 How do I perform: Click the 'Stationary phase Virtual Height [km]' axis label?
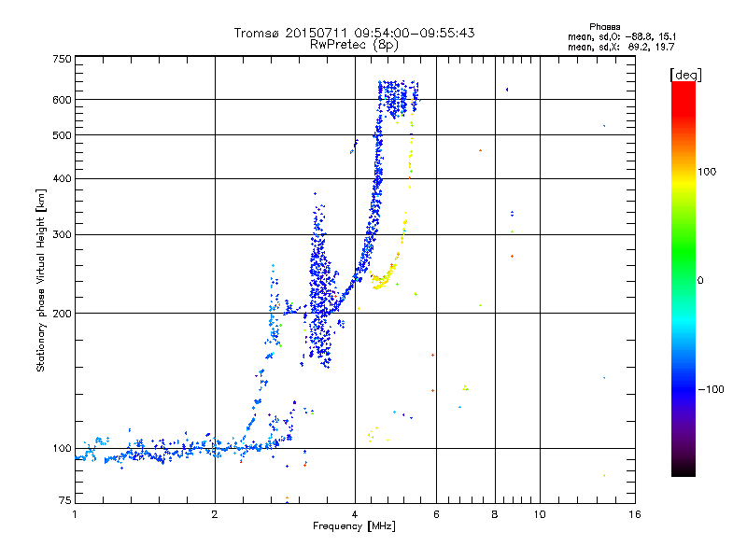click(41, 281)
